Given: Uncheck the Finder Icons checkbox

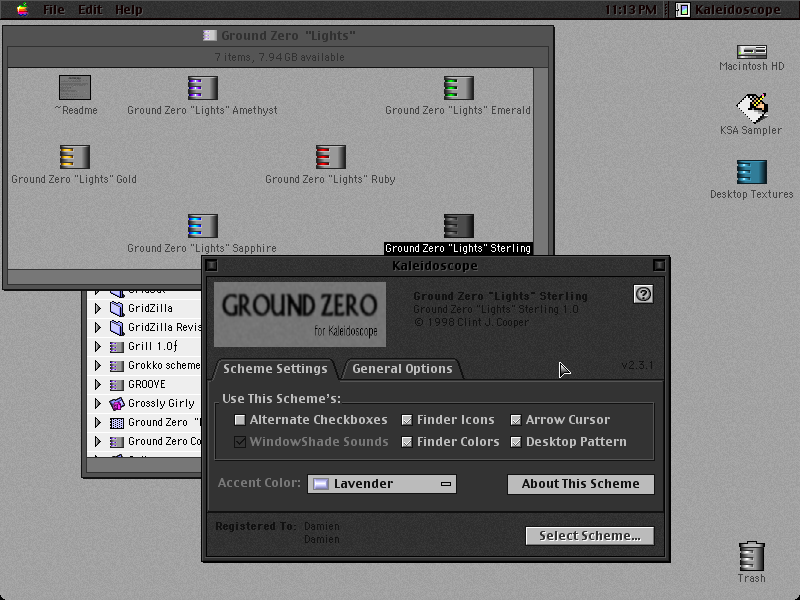Looking at the screenshot, I should [x=407, y=419].
